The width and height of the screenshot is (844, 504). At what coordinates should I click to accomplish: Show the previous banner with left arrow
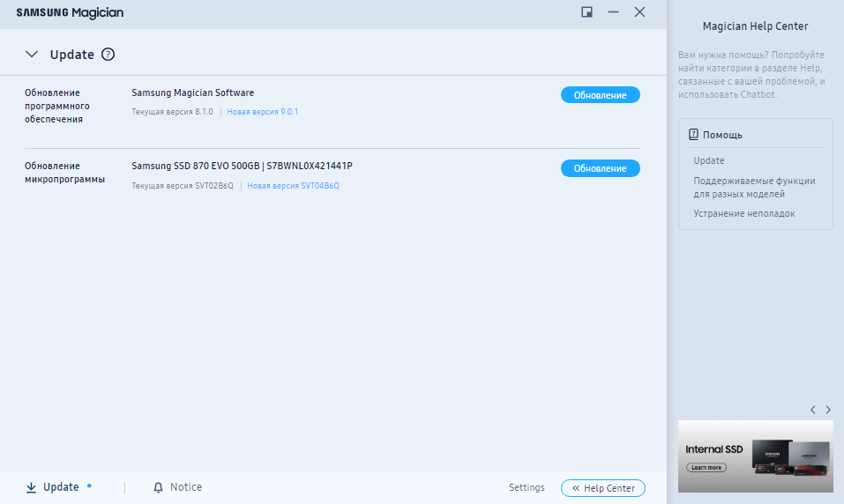[x=813, y=410]
